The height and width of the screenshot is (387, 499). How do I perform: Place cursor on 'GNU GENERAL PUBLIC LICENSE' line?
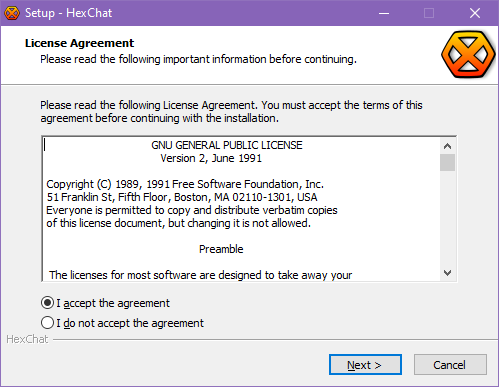227,145
